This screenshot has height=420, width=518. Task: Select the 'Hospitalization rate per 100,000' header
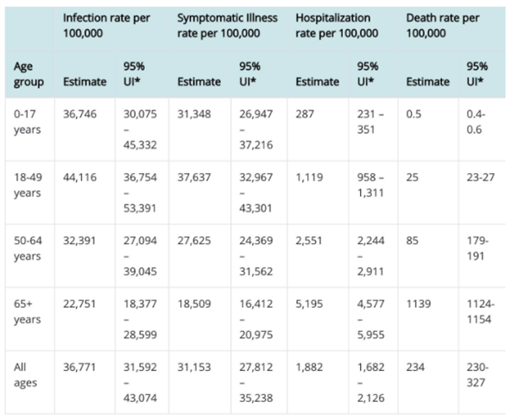337,25
